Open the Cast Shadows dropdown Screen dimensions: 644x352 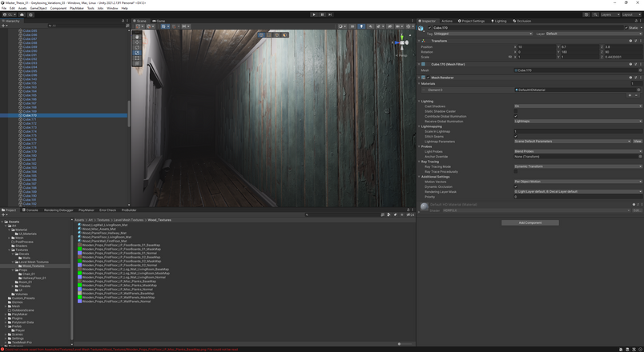578,106
